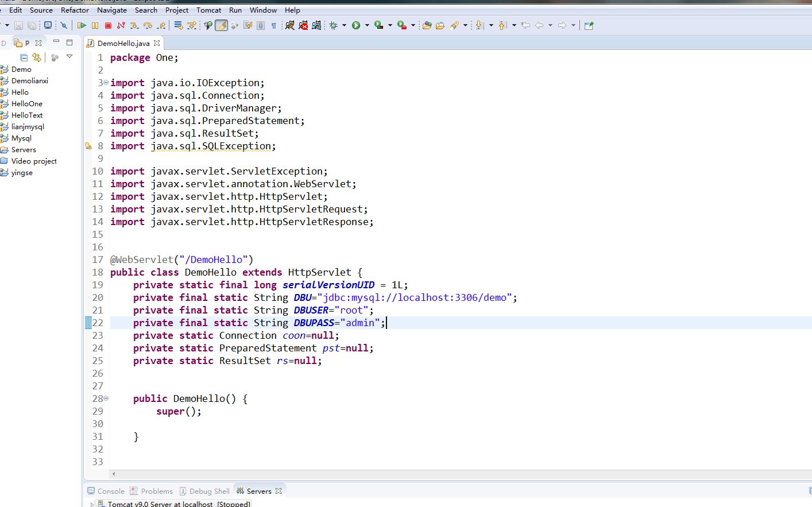Image resolution: width=812 pixels, height=507 pixels.
Task: Toggle Skip All Breakpoints icon
Action: [64, 25]
